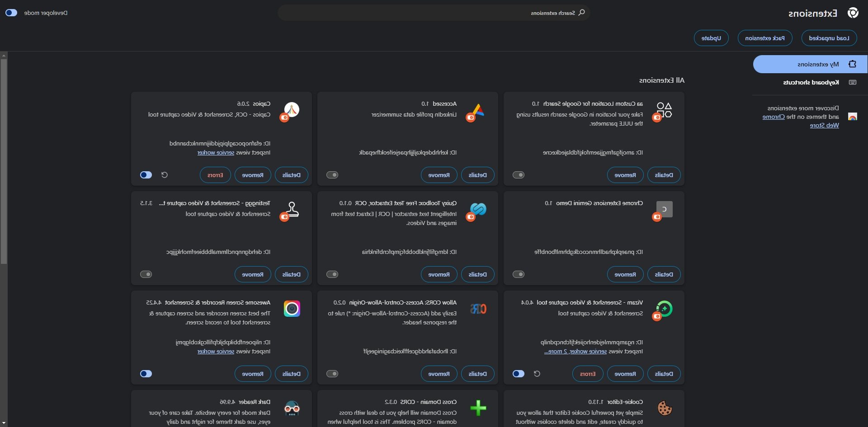The height and width of the screenshot is (427, 868).
Task: Click the Cookie-Editor cookie icon
Action: tap(664, 408)
